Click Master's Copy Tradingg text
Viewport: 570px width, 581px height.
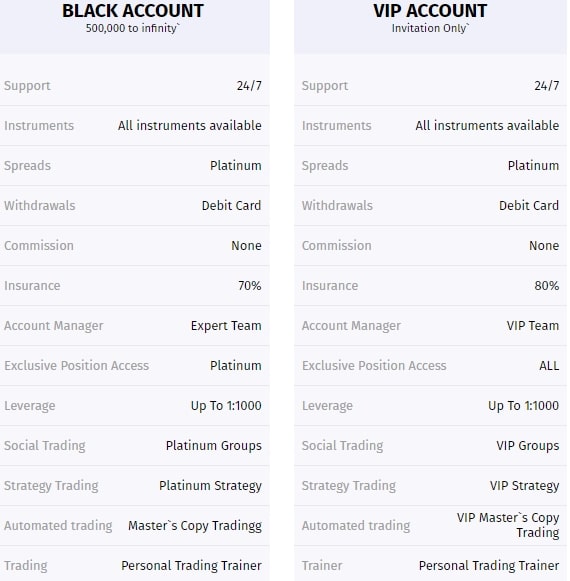point(195,526)
